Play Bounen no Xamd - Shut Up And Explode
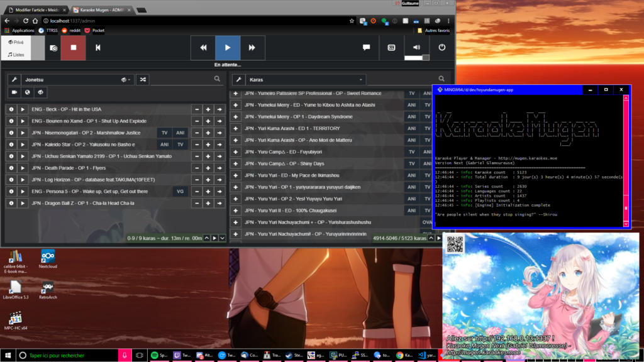 point(23,121)
